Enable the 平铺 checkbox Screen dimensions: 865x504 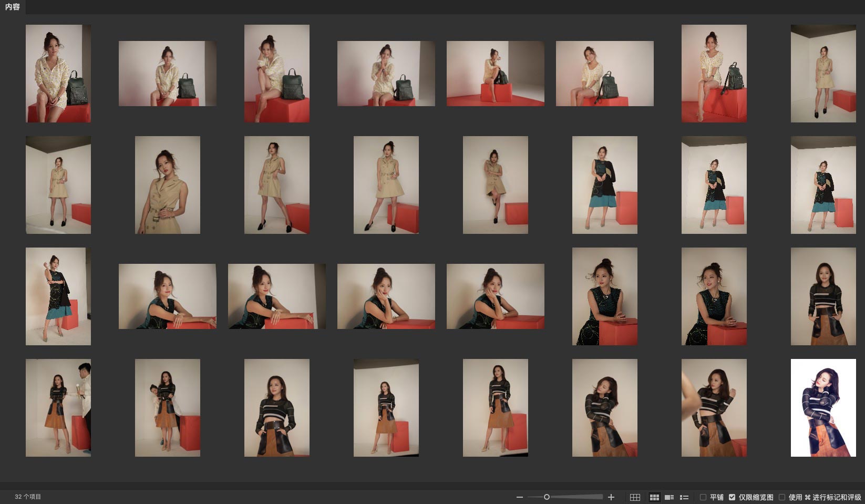click(703, 497)
